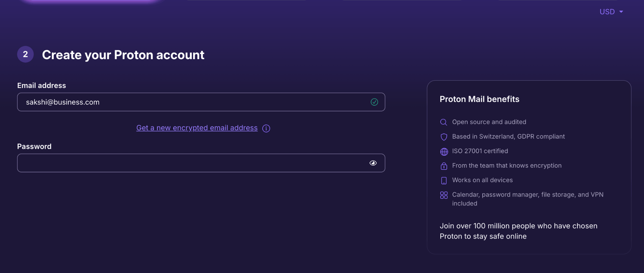Screen dimensions: 644x273
Task: Click 'Open source and audited' text
Action: 489,122
